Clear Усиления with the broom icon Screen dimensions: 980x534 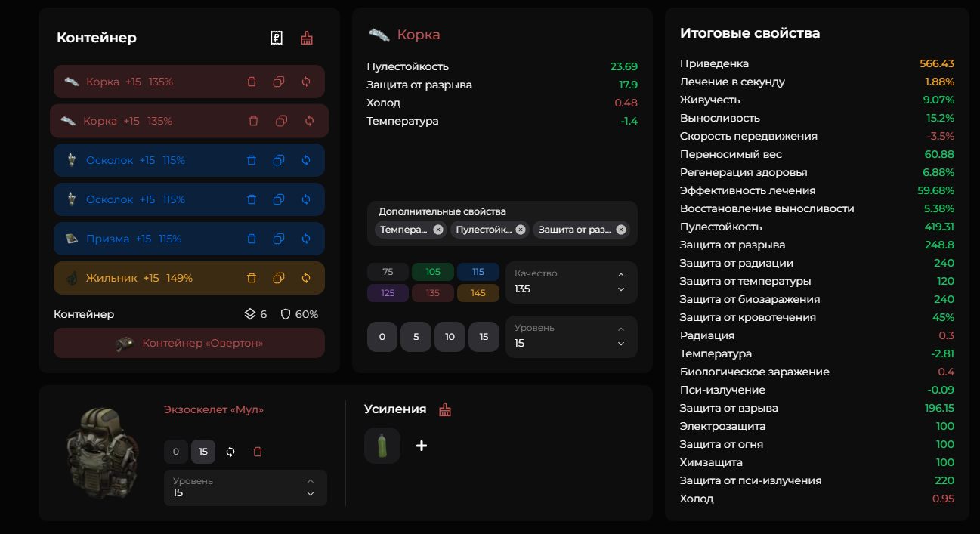445,409
